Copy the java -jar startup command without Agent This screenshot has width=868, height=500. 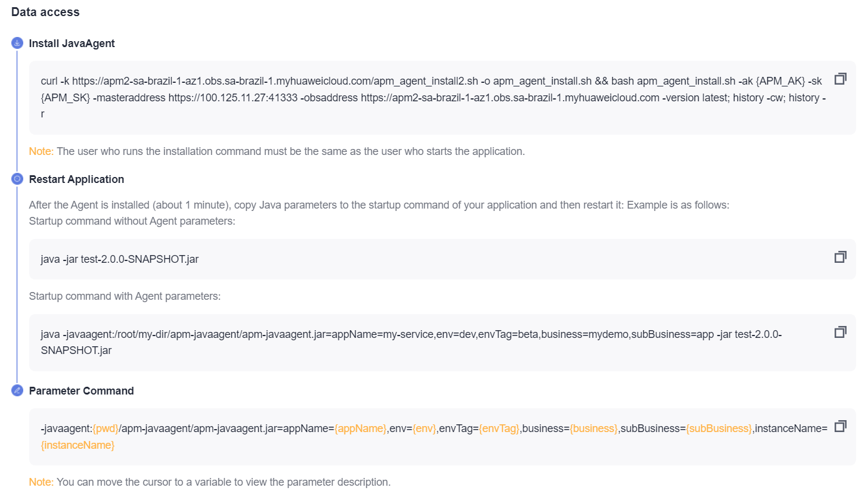(840, 257)
